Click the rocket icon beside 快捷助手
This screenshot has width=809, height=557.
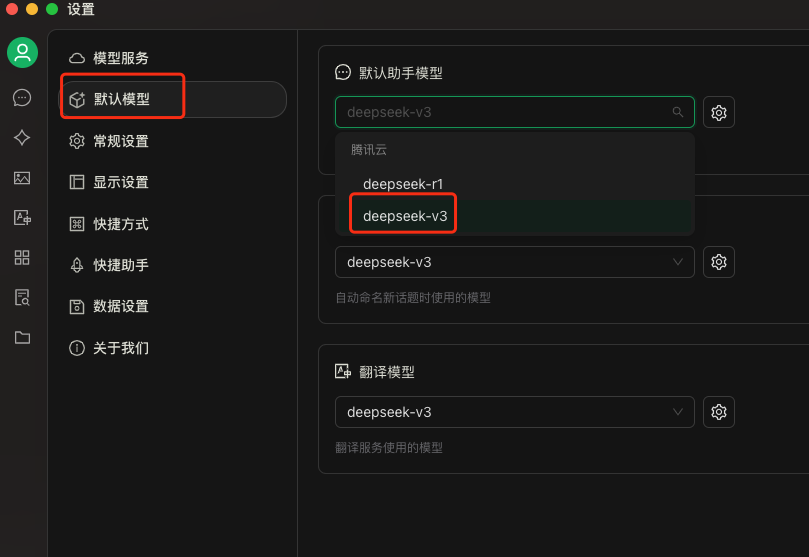coord(77,265)
